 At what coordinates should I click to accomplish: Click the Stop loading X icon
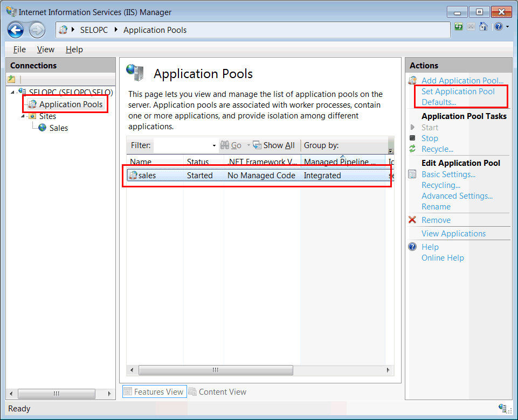tap(471, 26)
